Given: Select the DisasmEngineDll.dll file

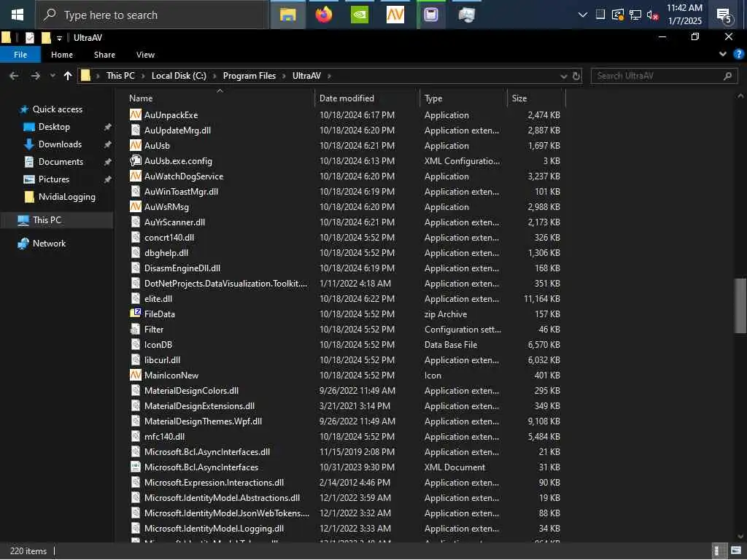Looking at the screenshot, I should point(182,268).
